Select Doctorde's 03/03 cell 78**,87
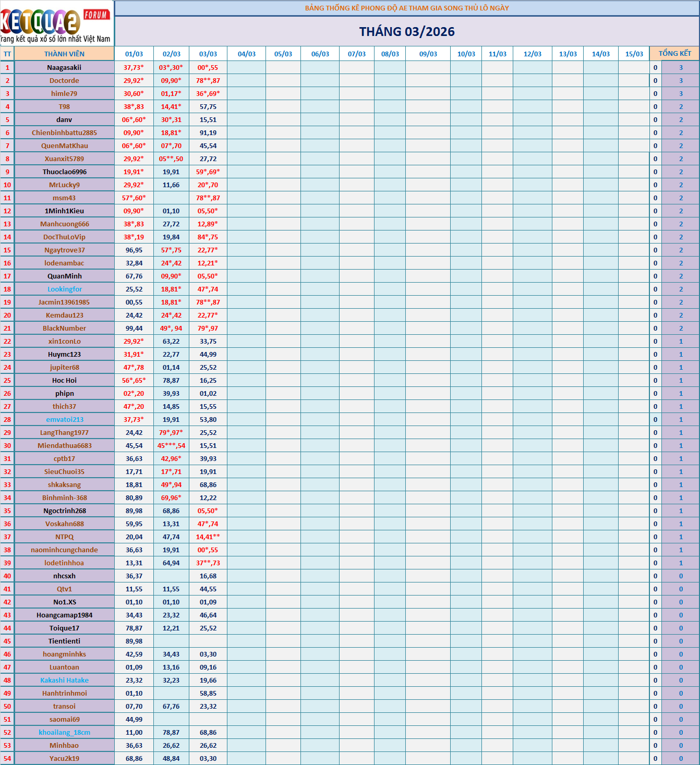 (208, 80)
